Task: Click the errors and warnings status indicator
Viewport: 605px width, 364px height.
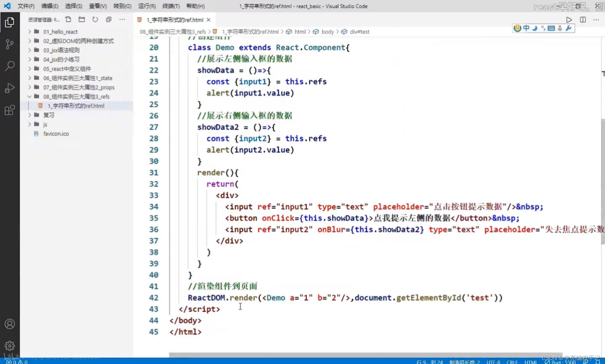Action: pyautogui.click(x=17, y=362)
